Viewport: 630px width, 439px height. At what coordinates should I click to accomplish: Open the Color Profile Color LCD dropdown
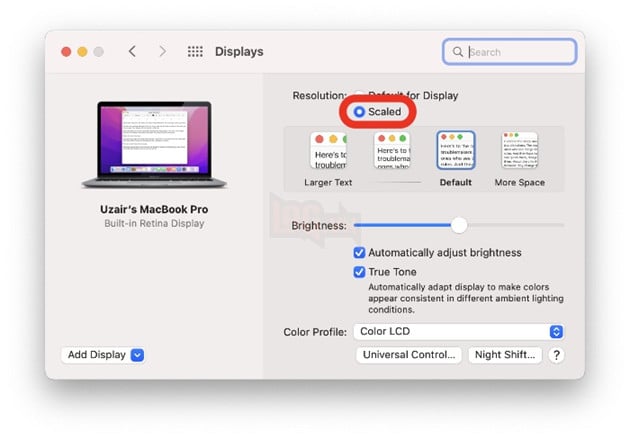[x=459, y=331]
